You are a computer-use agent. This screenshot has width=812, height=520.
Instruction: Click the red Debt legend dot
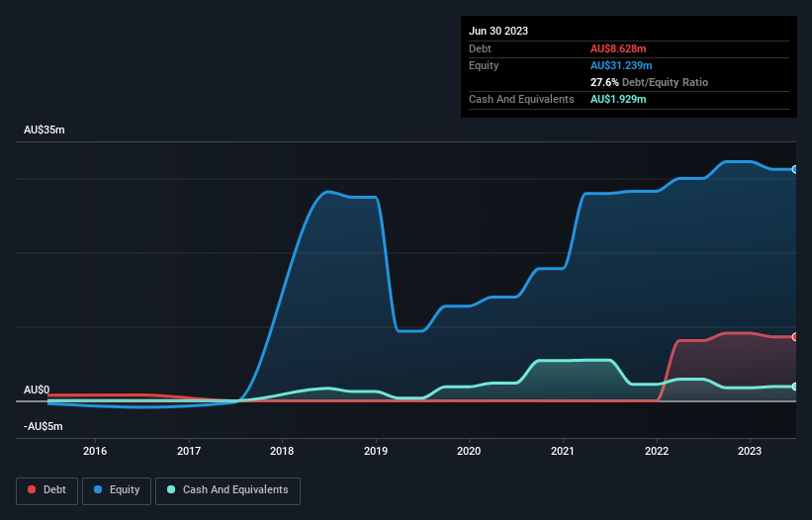[32, 489]
